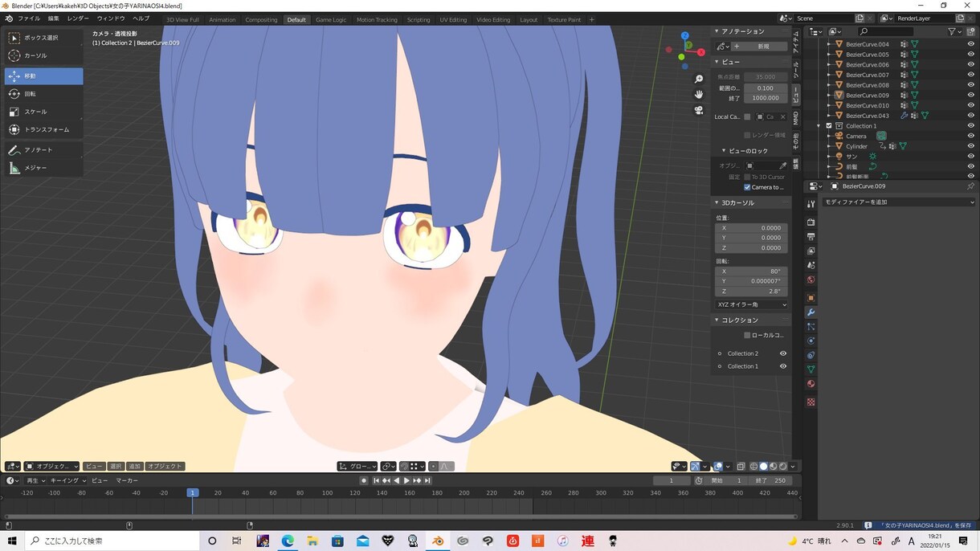Open the outliner filter dropdown
Viewport: 980px width, 551px height.
(954, 31)
